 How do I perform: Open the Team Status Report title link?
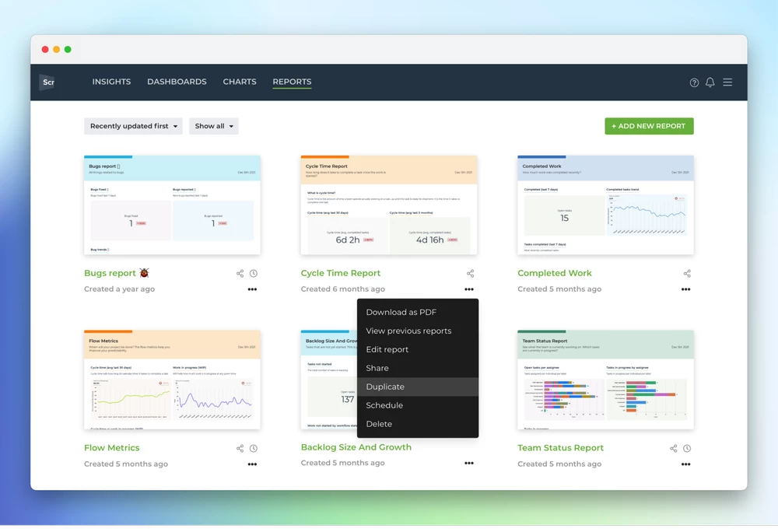coord(560,448)
